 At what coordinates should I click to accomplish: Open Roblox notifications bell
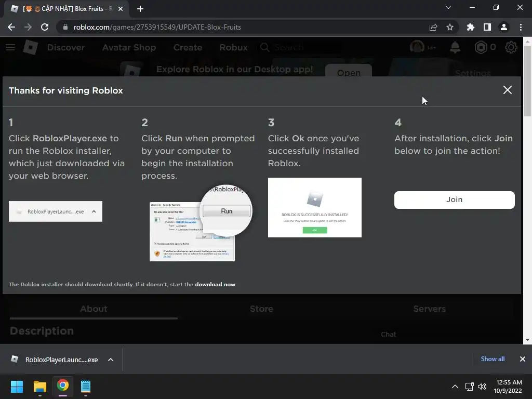(x=455, y=47)
